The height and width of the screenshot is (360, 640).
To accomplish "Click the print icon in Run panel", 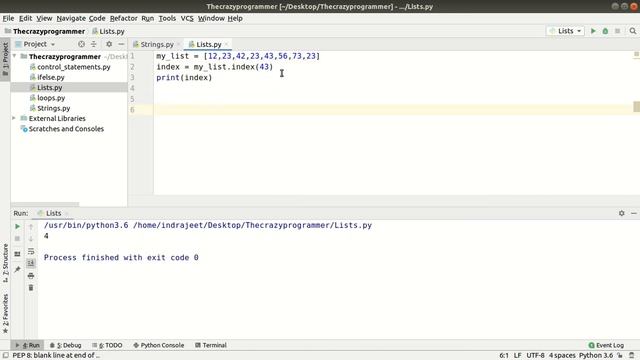I will click(x=31, y=276).
